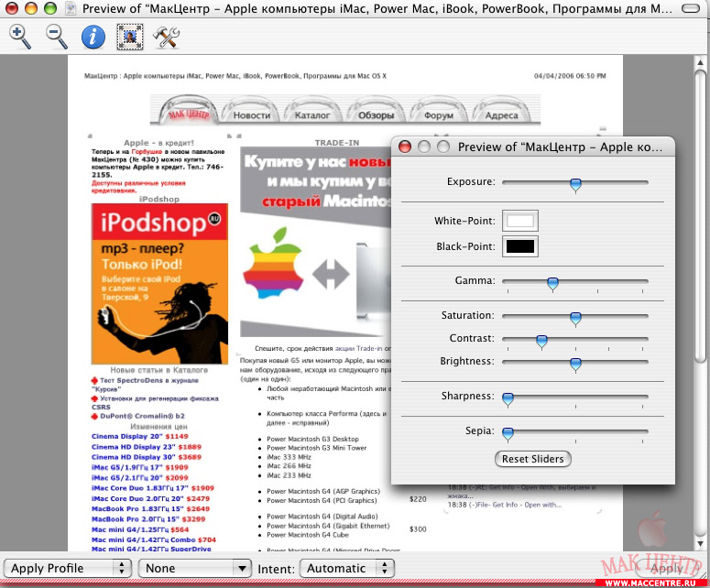Adjust the Exposure slider thumb

pos(575,185)
